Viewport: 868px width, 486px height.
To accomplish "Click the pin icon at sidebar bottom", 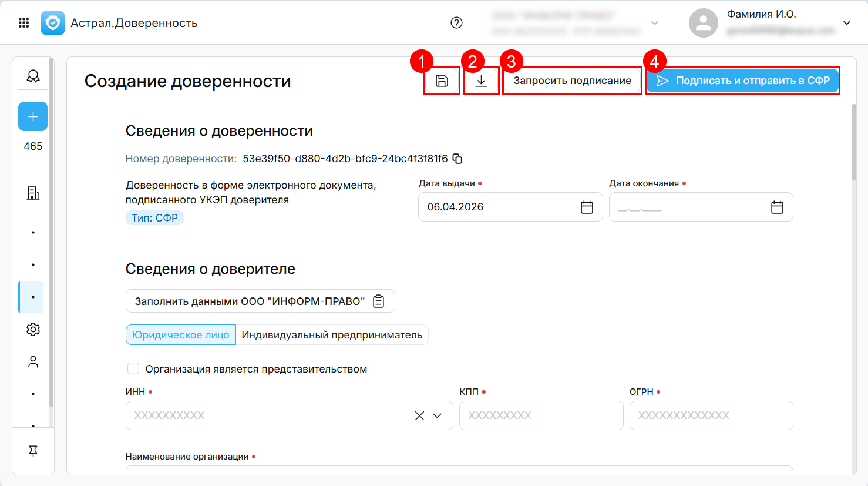I will point(33,451).
